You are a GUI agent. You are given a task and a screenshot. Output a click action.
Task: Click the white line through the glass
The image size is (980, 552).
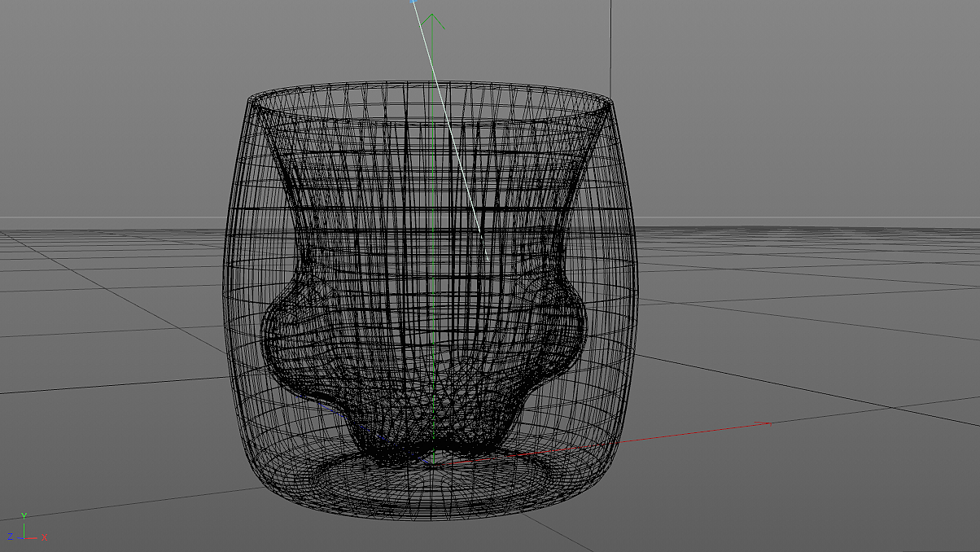pos(450,130)
